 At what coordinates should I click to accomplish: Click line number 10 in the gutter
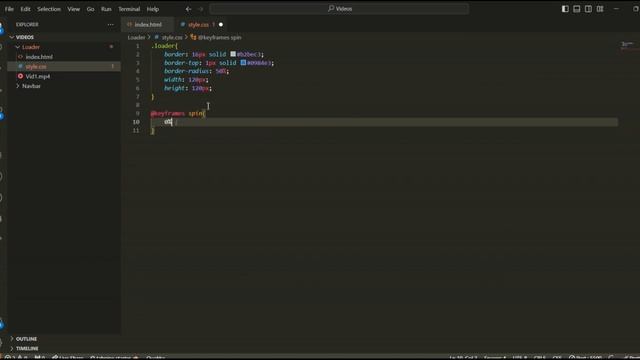tap(136, 122)
